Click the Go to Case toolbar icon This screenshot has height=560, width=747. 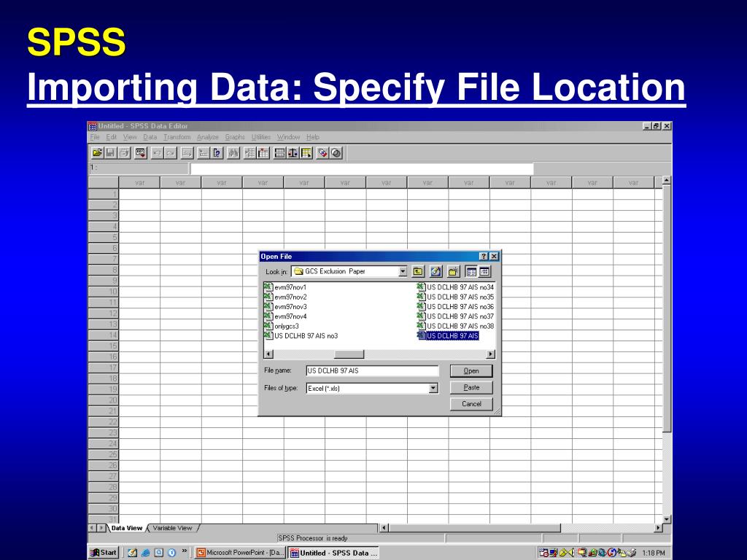coord(204,153)
